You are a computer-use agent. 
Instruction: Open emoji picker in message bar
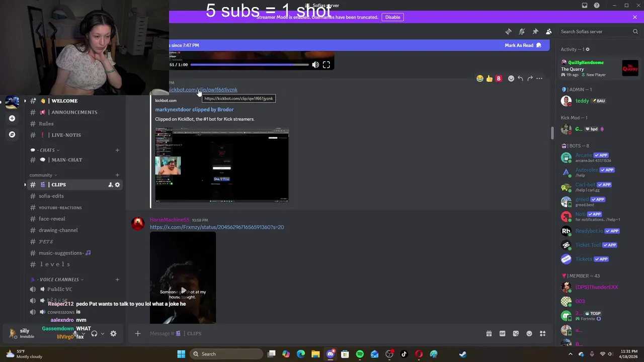click(529, 333)
